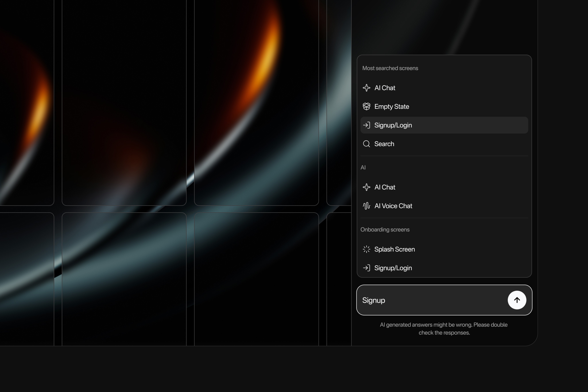This screenshot has height=392, width=588.
Task: Choose AI Chat under Most searched screens
Action: click(x=384, y=88)
